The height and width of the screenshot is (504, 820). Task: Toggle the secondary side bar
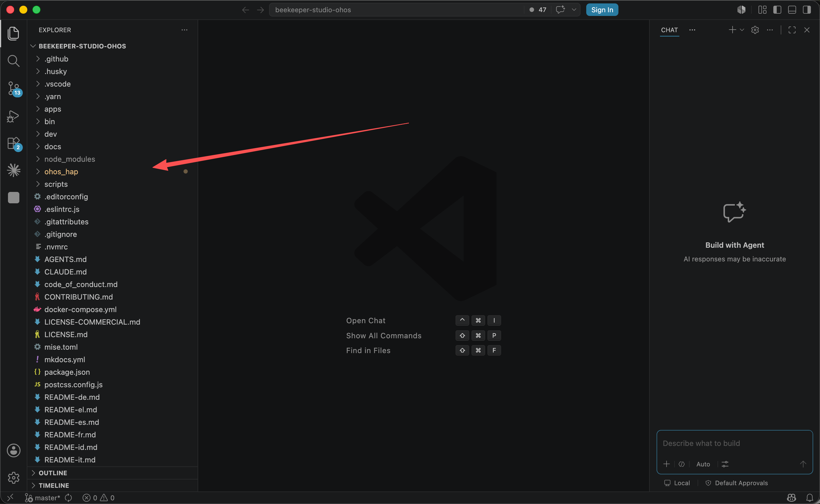pos(807,10)
